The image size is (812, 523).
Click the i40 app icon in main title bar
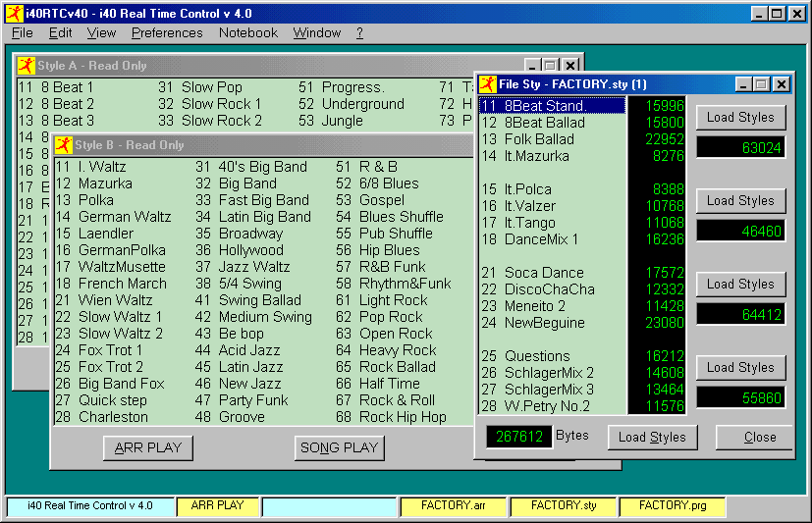point(15,14)
